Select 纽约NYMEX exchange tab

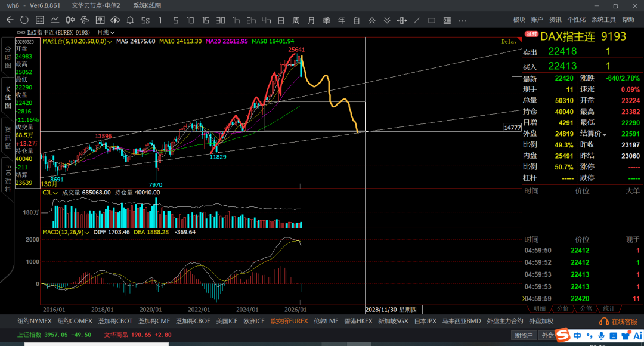(x=35, y=321)
